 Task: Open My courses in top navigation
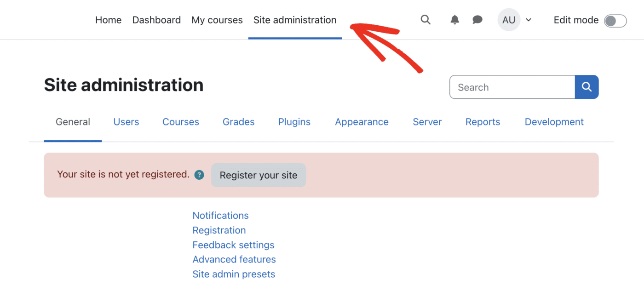(217, 20)
